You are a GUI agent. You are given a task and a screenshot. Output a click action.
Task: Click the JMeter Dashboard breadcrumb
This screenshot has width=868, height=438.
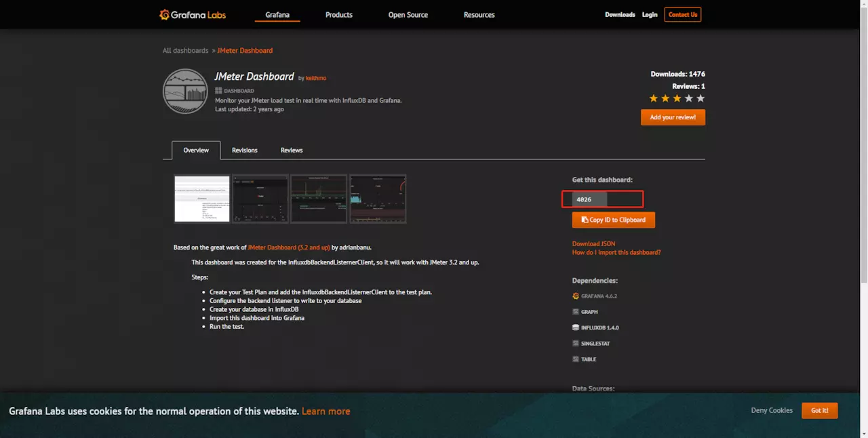[245, 51]
